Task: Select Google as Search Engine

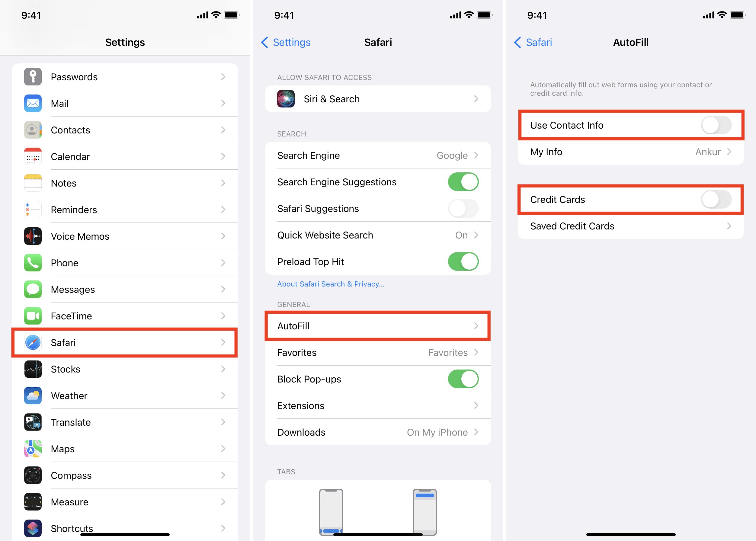Action: tap(378, 156)
